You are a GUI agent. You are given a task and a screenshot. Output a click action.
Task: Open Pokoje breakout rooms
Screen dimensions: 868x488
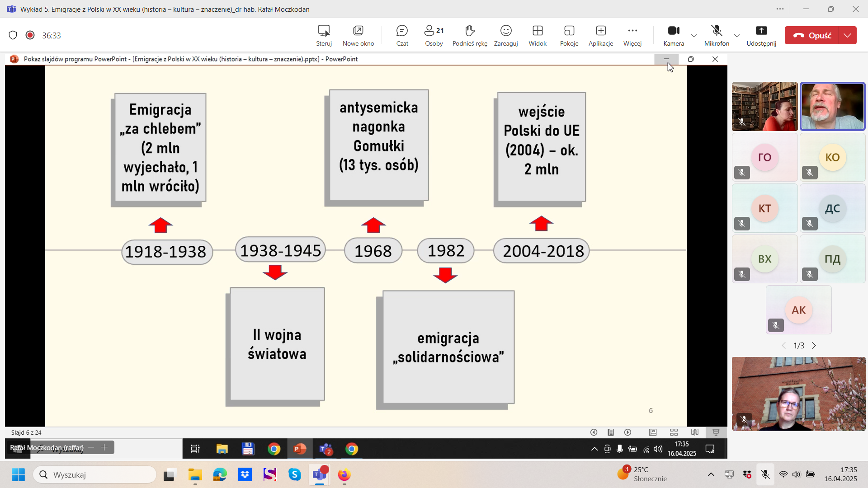click(569, 35)
